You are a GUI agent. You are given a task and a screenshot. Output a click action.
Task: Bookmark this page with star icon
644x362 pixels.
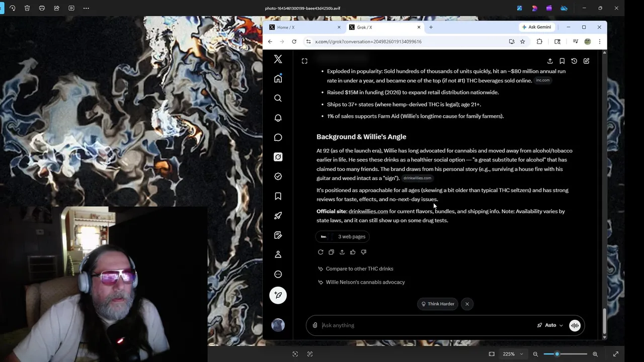[x=523, y=42]
